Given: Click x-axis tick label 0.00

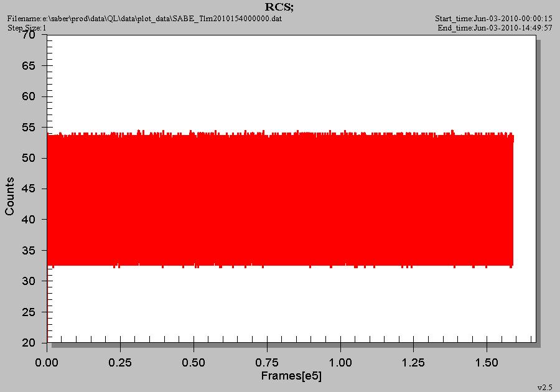Looking at the screenshot, I should (47, 363).
